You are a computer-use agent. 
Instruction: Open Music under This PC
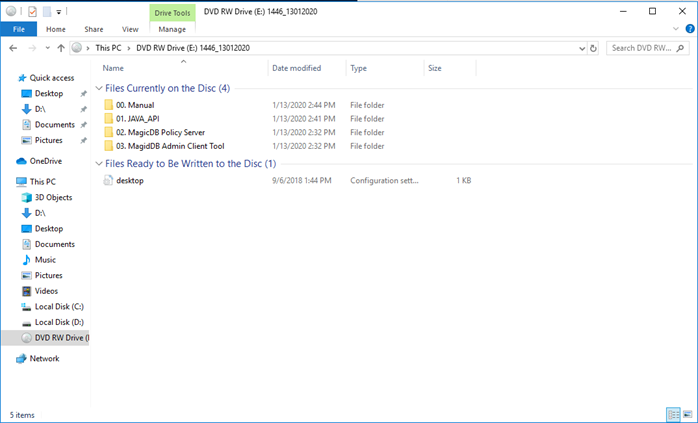click(x=45, y=260)
